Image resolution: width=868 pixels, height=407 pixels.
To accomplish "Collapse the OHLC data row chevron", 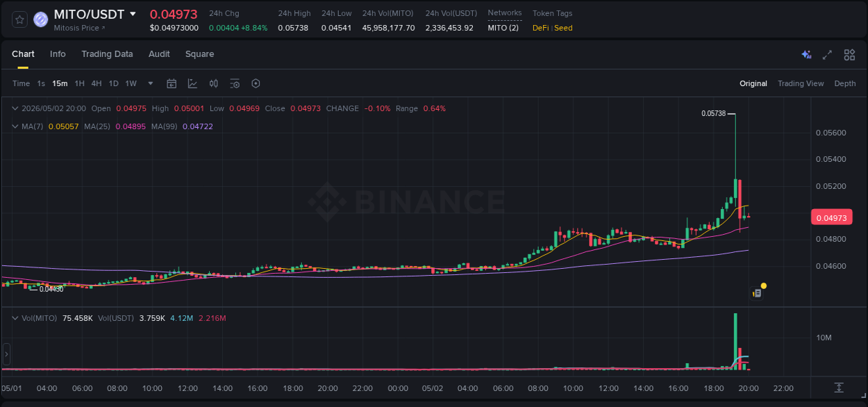I will [15, 108].
